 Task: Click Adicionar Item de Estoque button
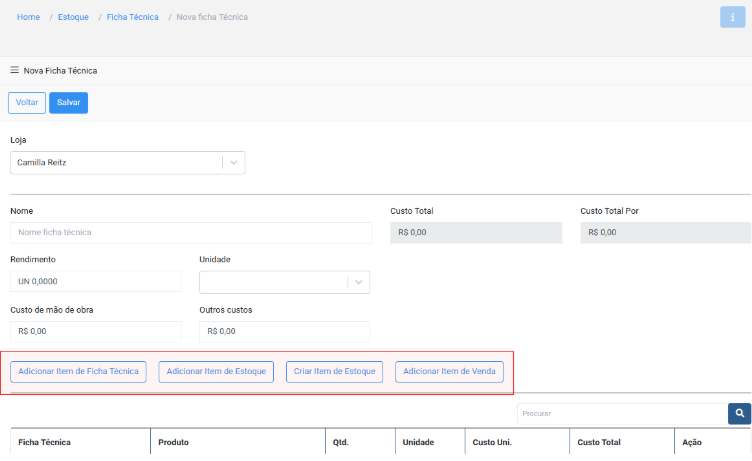(x=216, y=372)
